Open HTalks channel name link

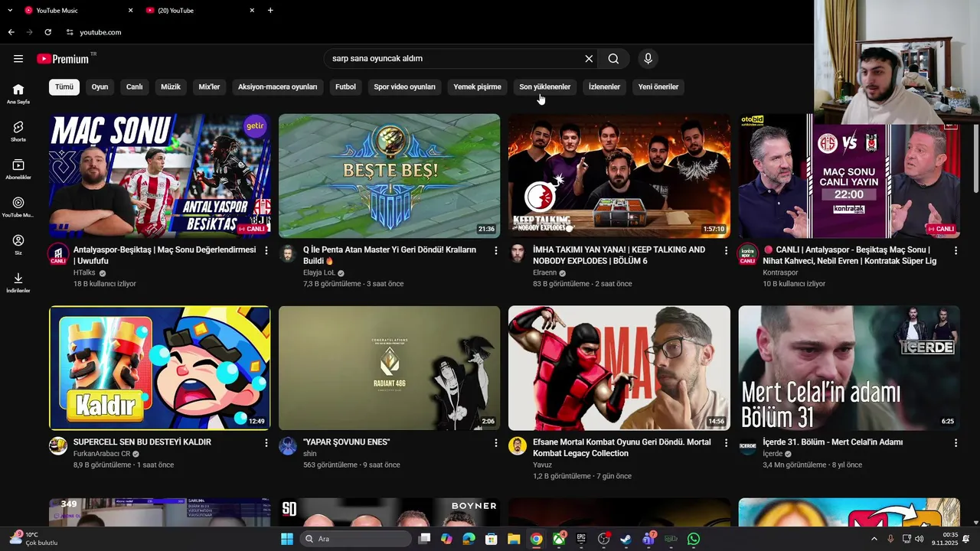point(84,272)
